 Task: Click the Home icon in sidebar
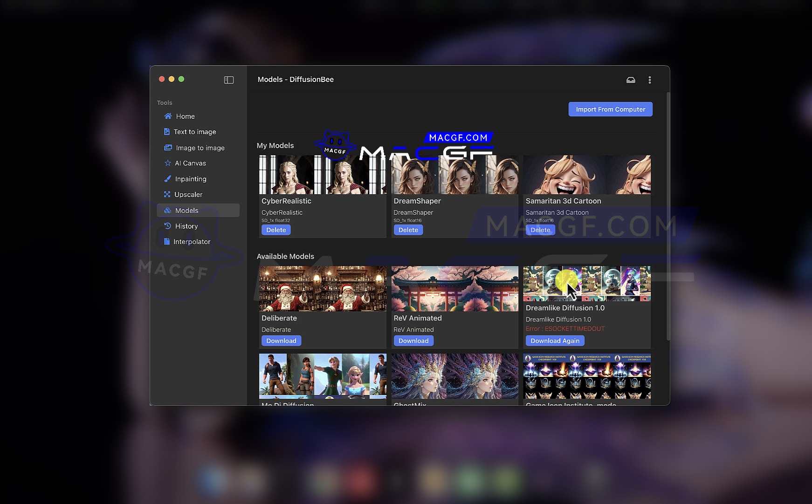tap(168, 116)
